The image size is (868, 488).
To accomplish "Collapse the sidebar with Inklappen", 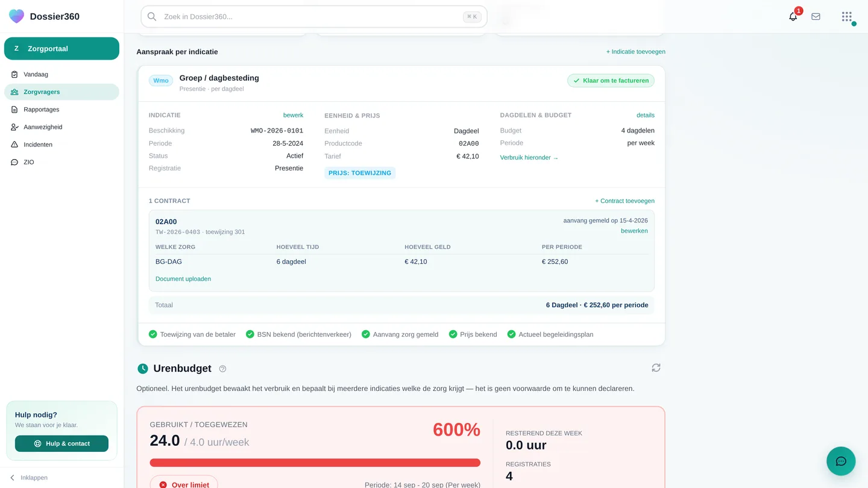I will (28, 478).
